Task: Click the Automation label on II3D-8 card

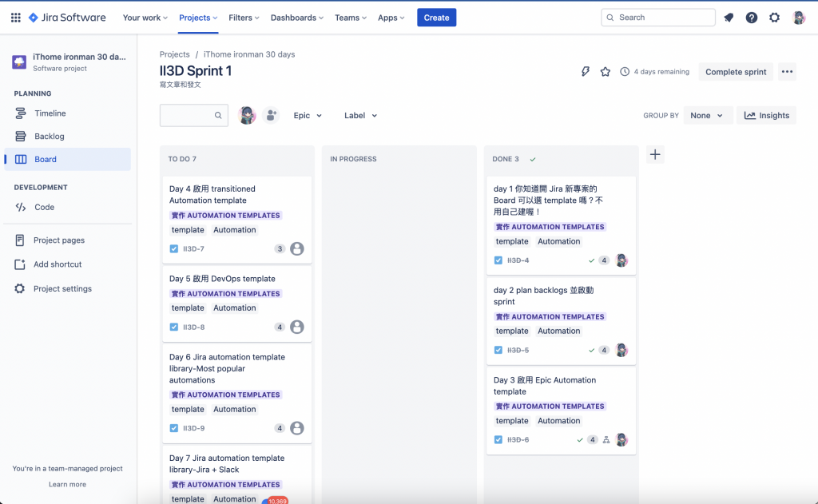Action: point(235,308)
